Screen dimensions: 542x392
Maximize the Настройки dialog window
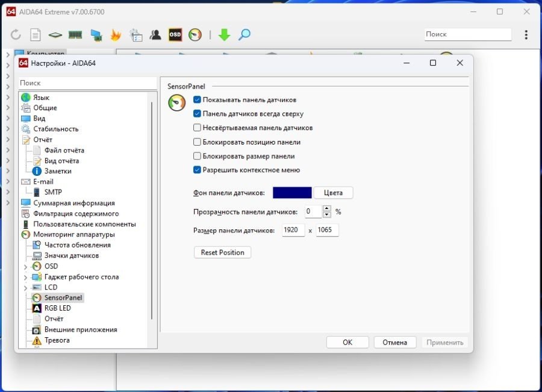(x=433, y=63)
